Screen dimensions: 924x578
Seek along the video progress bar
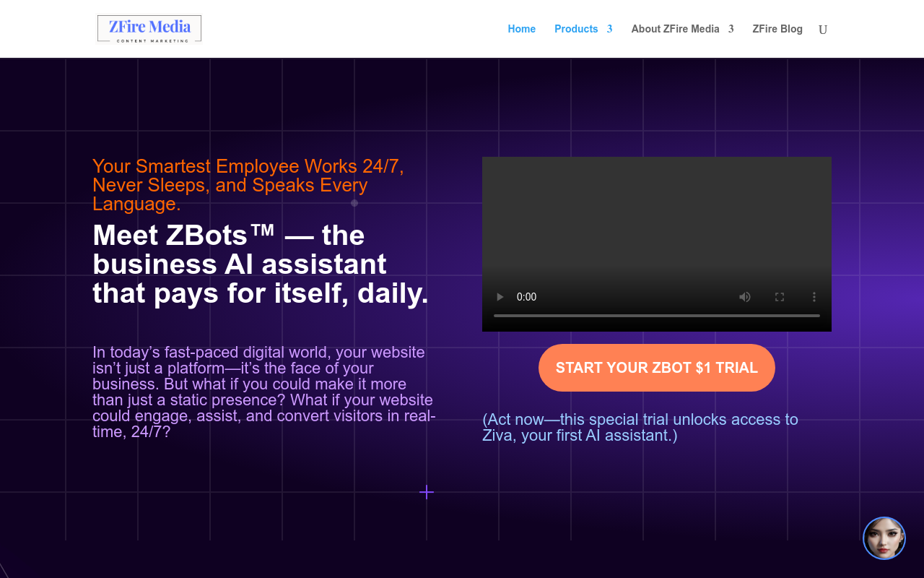pyautogui.click(x=657, y=316)
